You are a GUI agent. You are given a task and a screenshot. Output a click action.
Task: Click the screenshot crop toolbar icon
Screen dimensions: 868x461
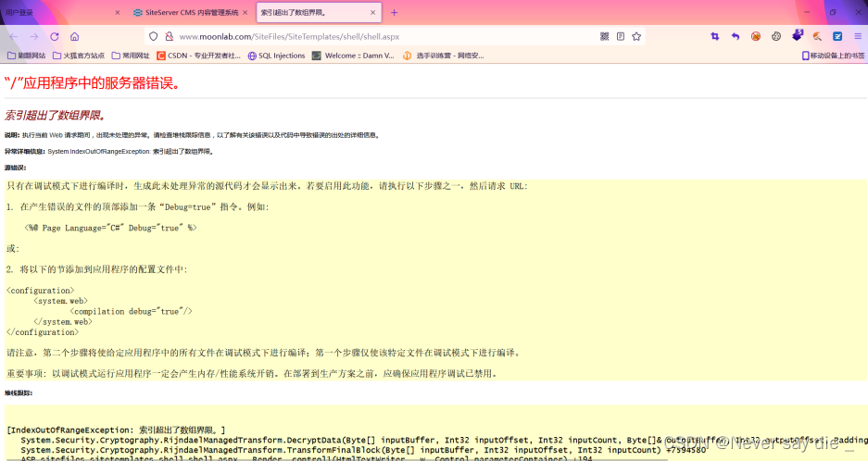tap(714, 36)
